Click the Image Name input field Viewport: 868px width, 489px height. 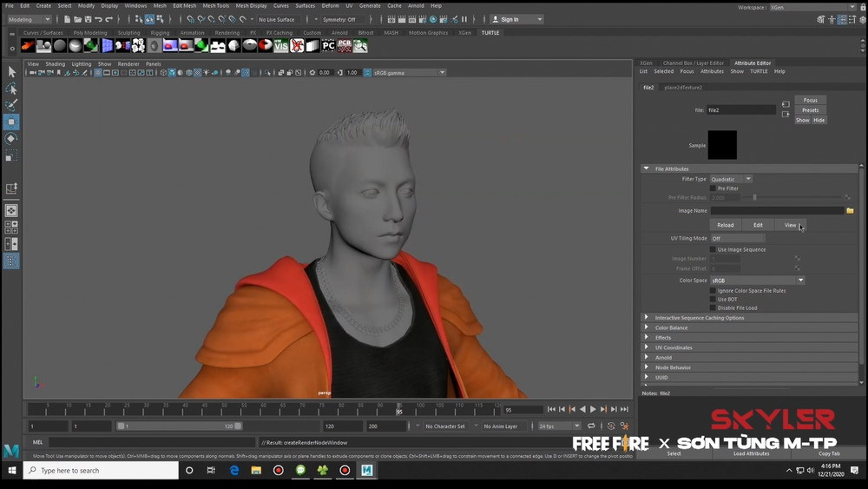click(x=777, y=210)
